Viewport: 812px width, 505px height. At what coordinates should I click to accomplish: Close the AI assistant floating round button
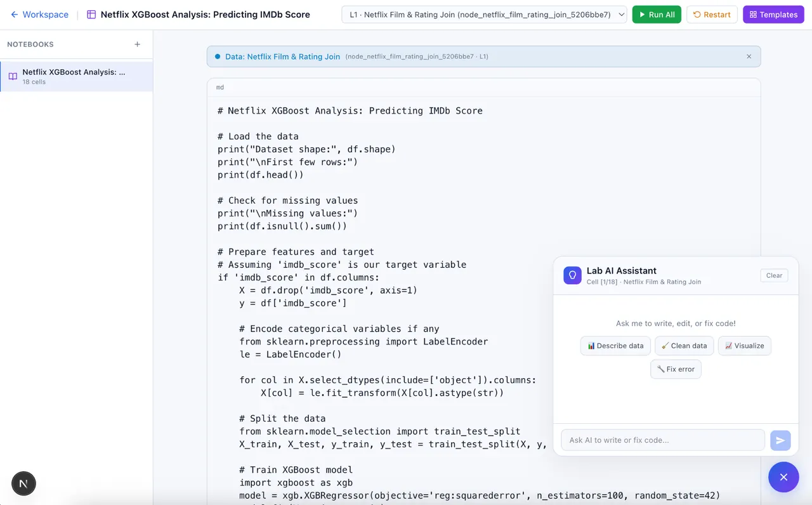coord(783,477)
